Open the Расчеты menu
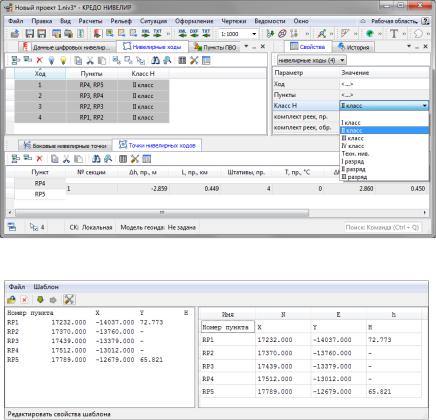 90,21
